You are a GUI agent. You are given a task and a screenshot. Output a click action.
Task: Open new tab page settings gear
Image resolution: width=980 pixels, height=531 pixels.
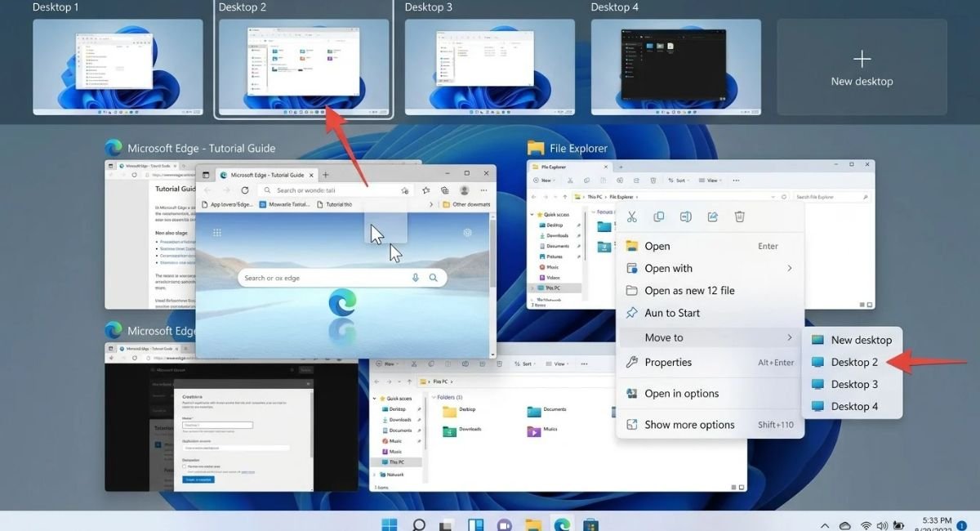pos(467,233)
